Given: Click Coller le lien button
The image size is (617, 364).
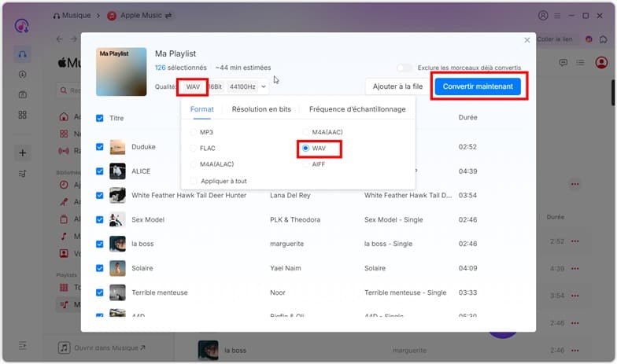Looking at the screenshot, I should (554, 39).
